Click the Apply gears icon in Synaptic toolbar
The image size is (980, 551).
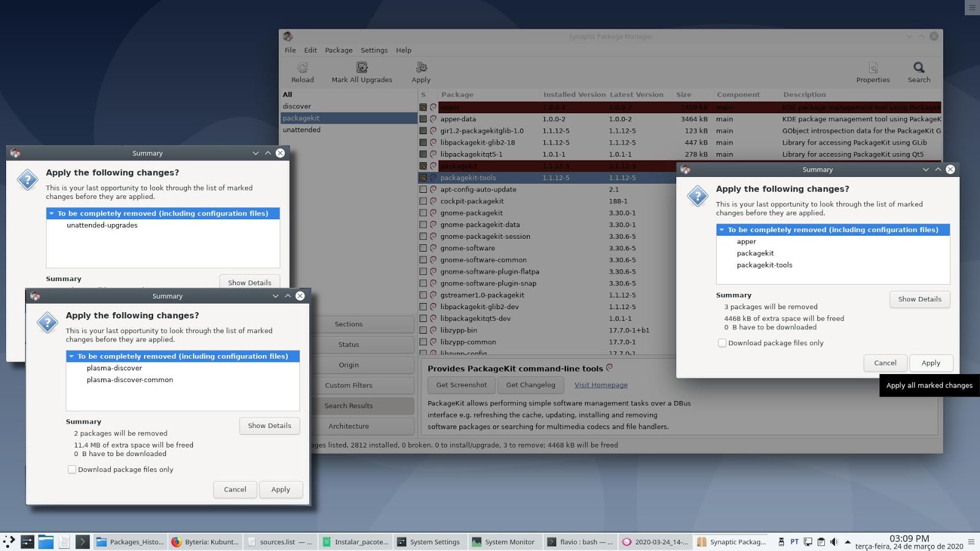(421, 67)
